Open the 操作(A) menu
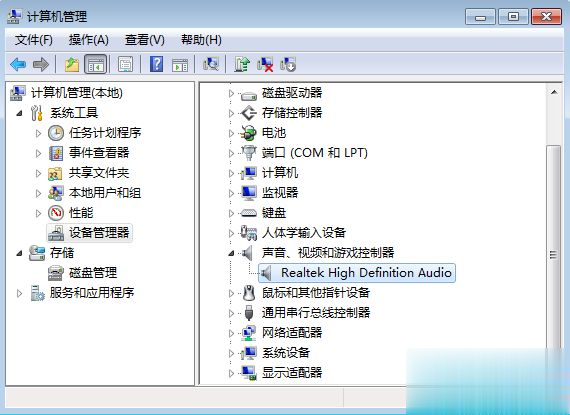Screen dimensions: 570x415 click(x=89, y=40)
